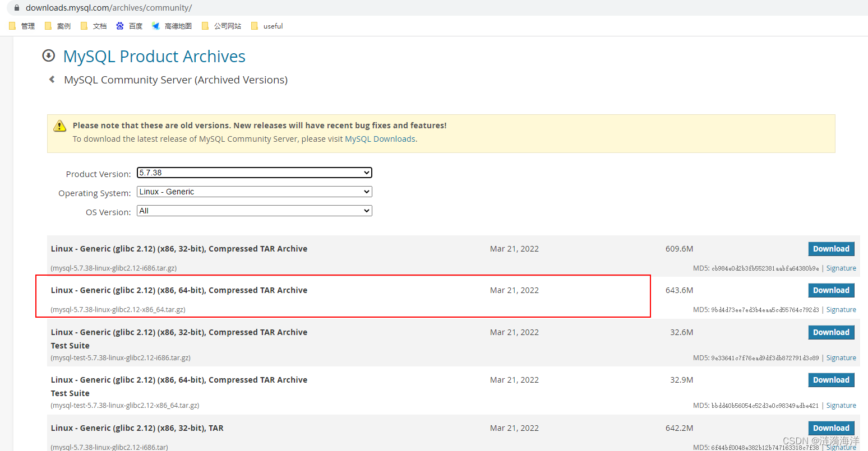Expand the Operating System dropdown
This screenshot has height=451, width=868.
255,192
